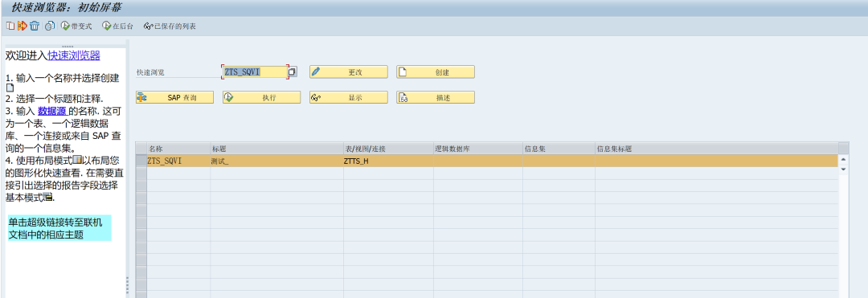Click the SAP 查询 button
The width and height of the screenshot is (868, 298).
(175, 97)
